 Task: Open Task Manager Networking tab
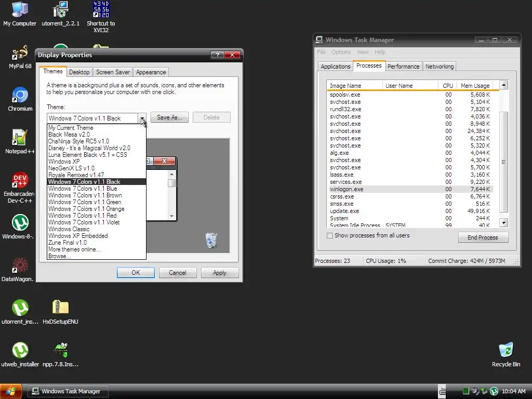coord(440,66)
